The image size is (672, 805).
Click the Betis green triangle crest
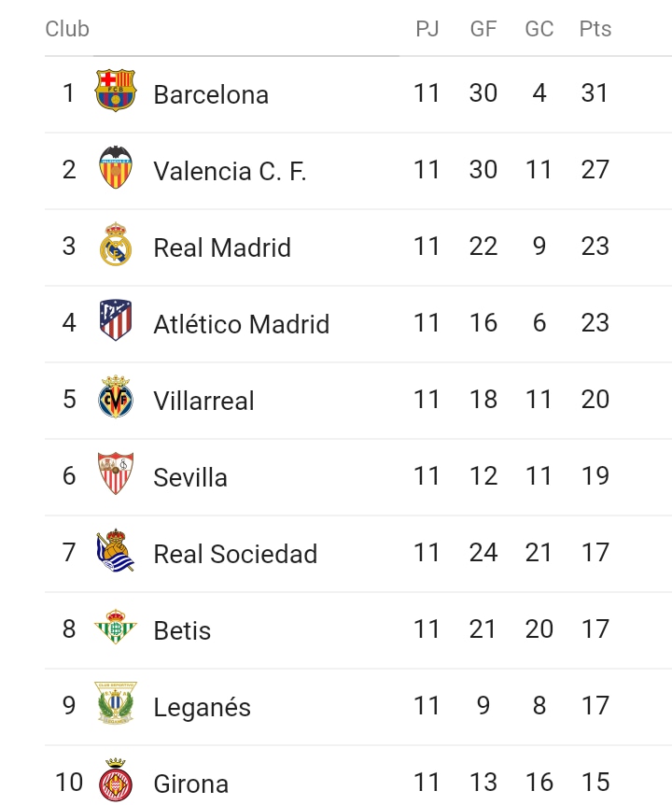[x=116, y=627]
